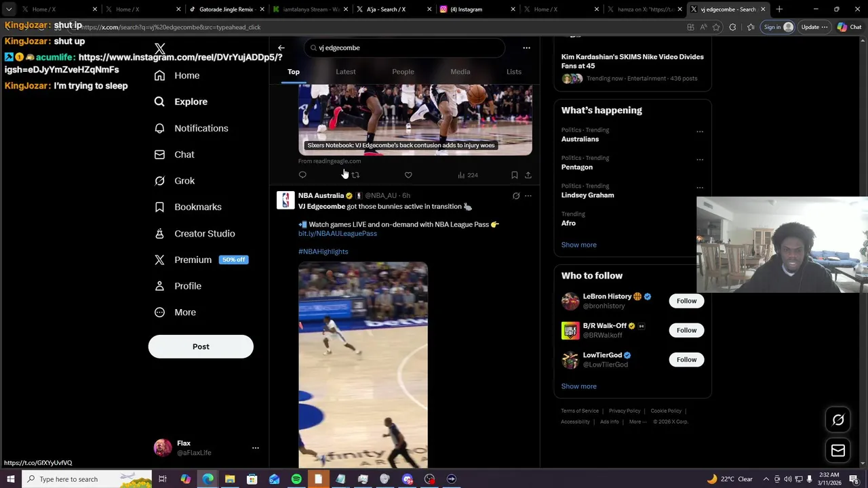The width and height of the screenshot is (868, 488).
Task: Expand the More menu in sidebar
Action: point(175,312)
